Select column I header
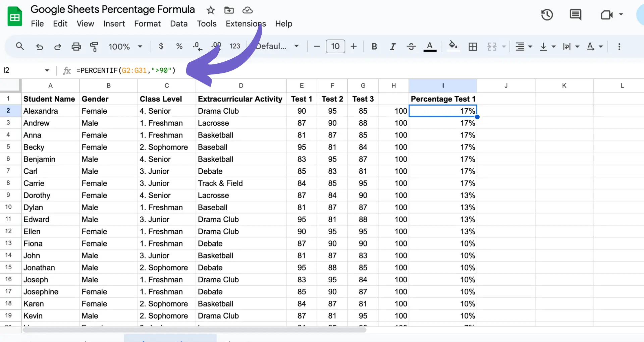Image resolution: width=644 pixels, height=342 pixels. point(443,86)
